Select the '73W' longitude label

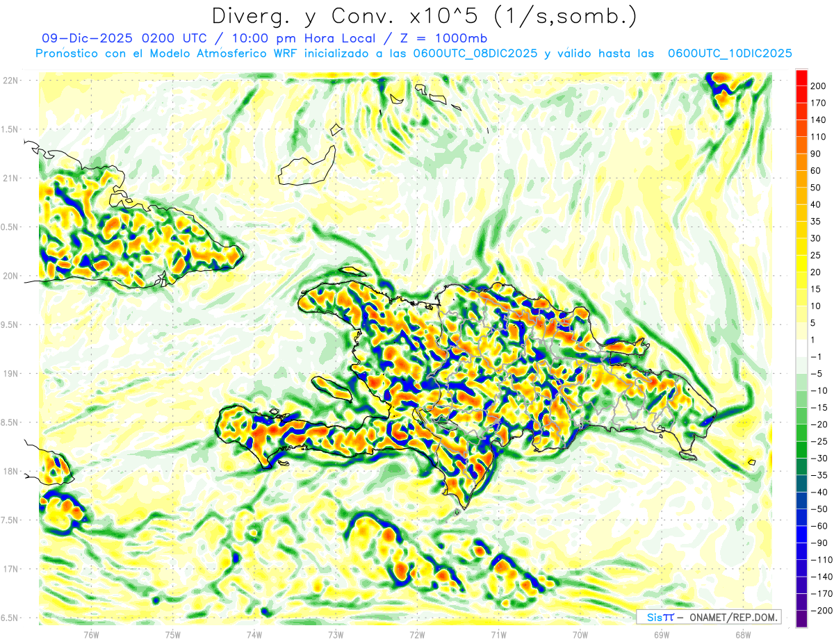pos(336,634)
